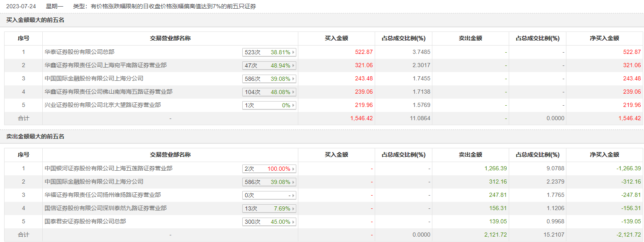This screenshot has width=644, height=242.
Task: Click the 星期一 weekday label
Action: tap(55, 7)
